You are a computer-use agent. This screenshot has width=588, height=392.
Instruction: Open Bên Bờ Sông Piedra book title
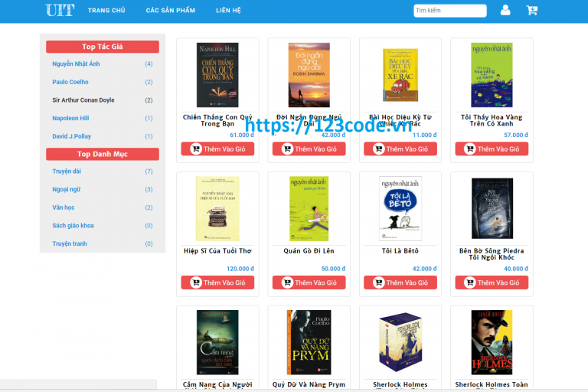(492, 254)
